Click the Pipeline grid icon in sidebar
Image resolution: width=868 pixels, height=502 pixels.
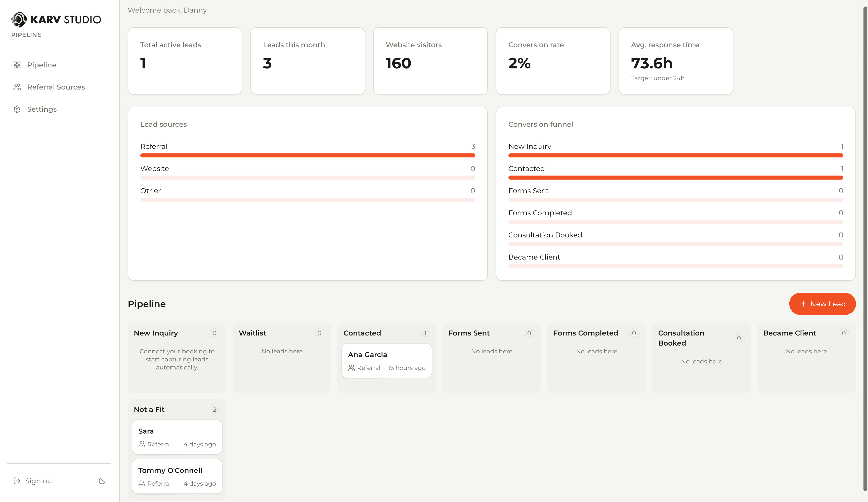[x=17, y=65]
